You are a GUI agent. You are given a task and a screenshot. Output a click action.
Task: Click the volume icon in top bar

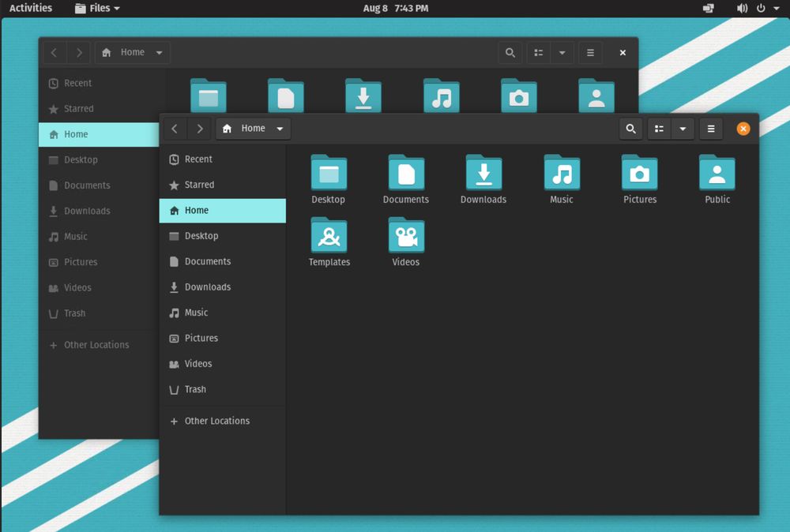(742, 8)
